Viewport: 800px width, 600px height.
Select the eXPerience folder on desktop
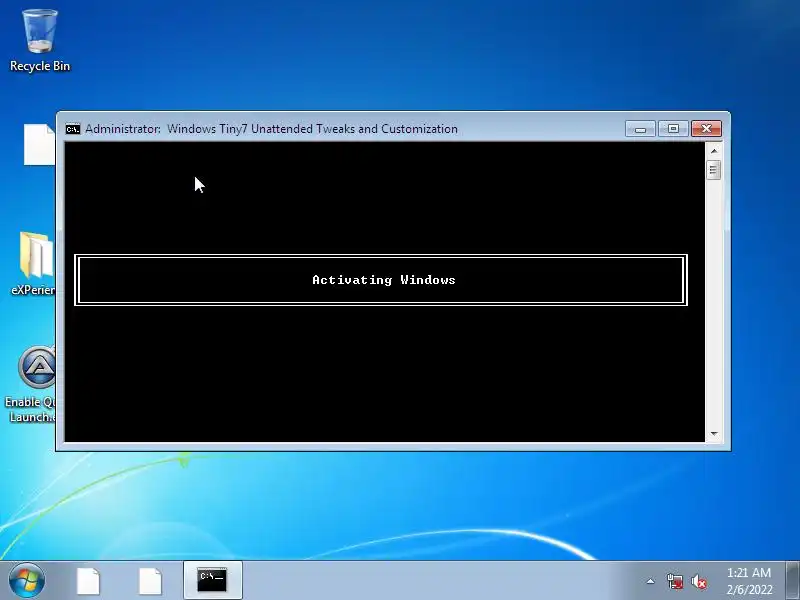[x=34, y=263]
